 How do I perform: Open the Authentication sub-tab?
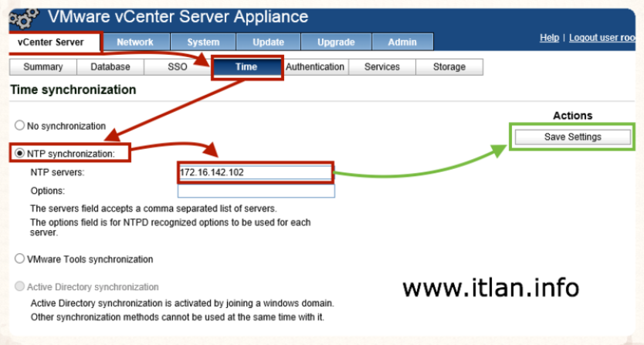315,67
